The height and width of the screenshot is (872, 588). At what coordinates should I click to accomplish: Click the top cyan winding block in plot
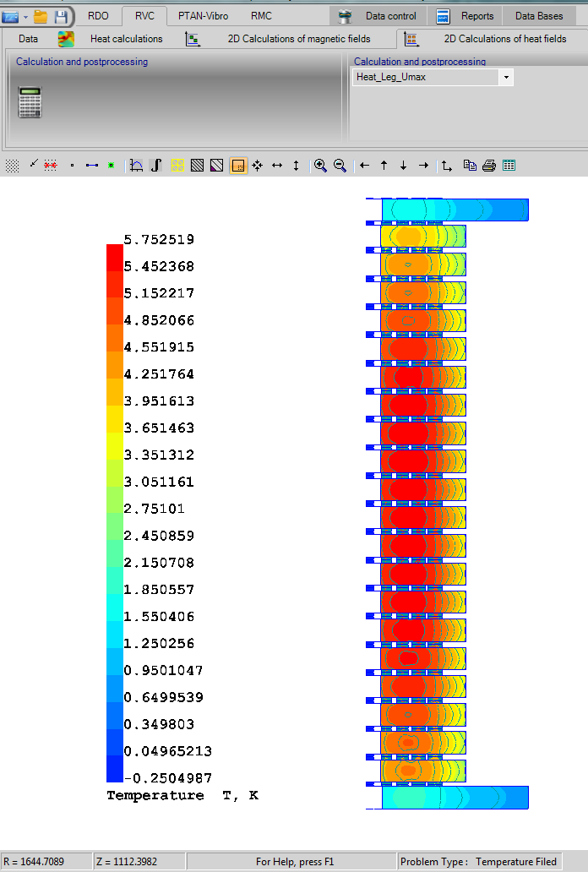[x=455, y=210]
